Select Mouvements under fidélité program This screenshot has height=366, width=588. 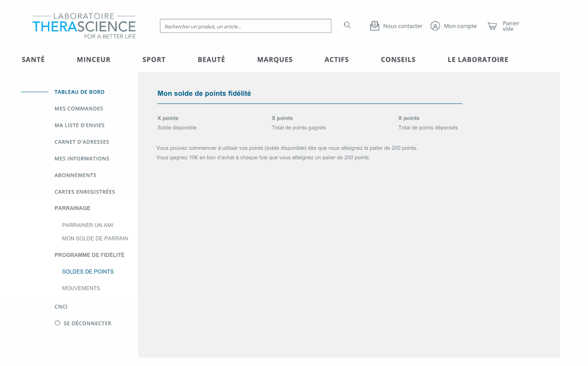[x=81, y=288]
